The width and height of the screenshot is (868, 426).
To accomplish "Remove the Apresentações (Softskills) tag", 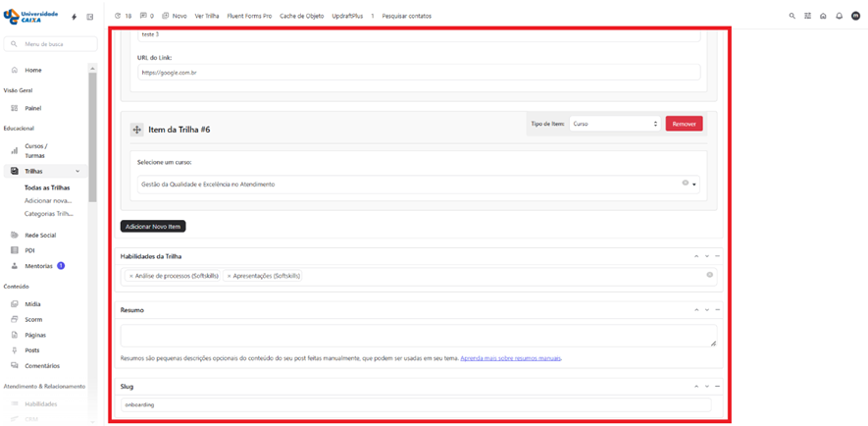I will tap(230, 276).
